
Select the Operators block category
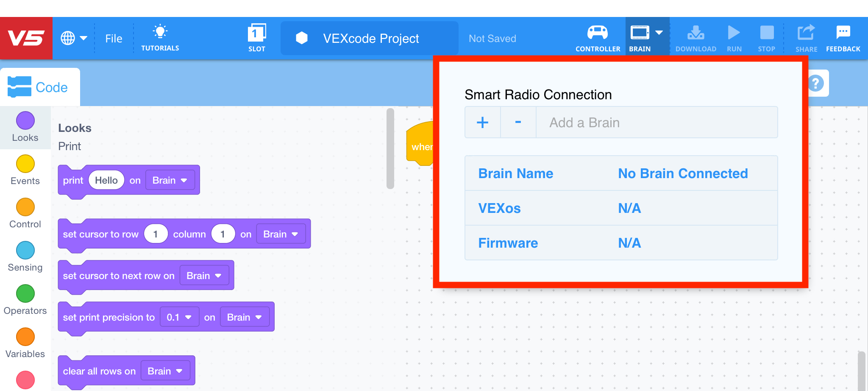[x=25, y=300]
